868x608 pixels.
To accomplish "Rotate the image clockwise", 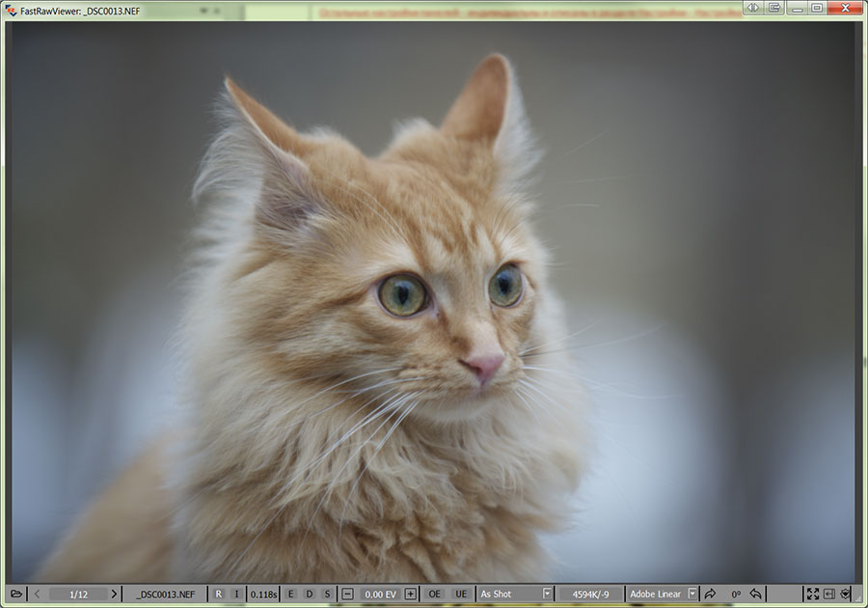I will pos(710,594).
